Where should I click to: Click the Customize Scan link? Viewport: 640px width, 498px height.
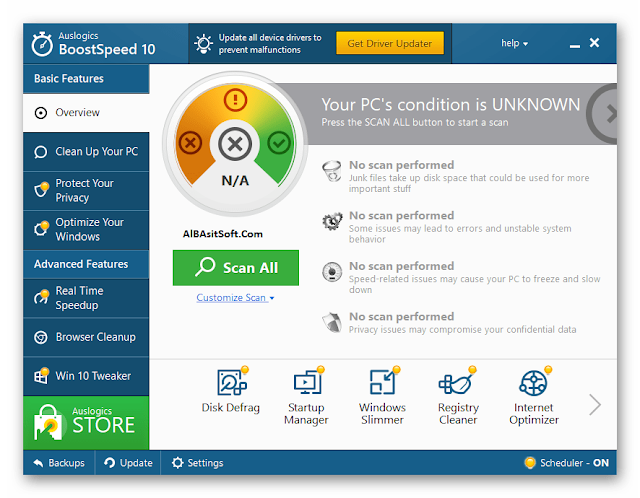coord(231,298)
